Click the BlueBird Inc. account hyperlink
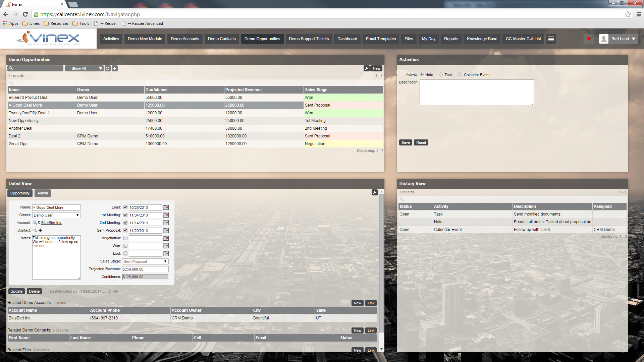This screenshot has width=644, height=362. tap(51, 222)
